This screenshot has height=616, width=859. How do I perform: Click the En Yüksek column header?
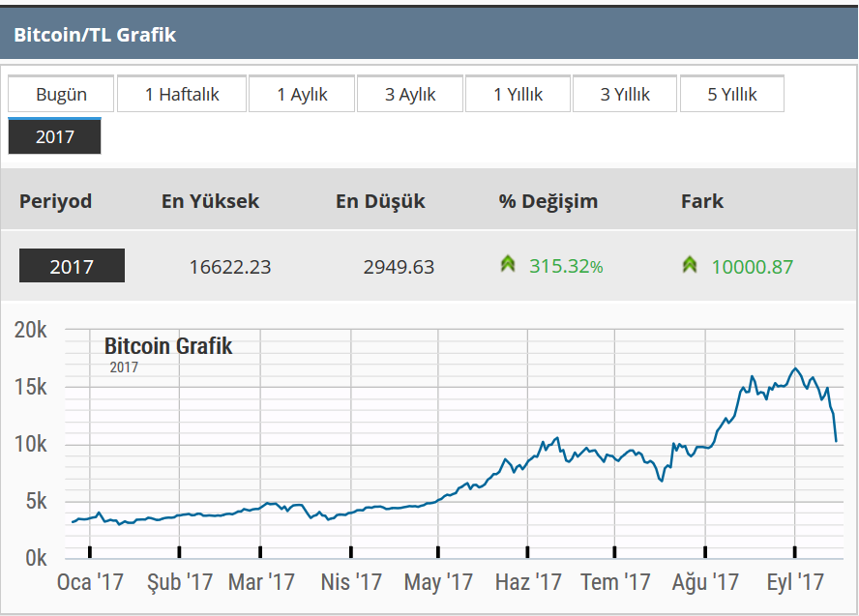210,201
